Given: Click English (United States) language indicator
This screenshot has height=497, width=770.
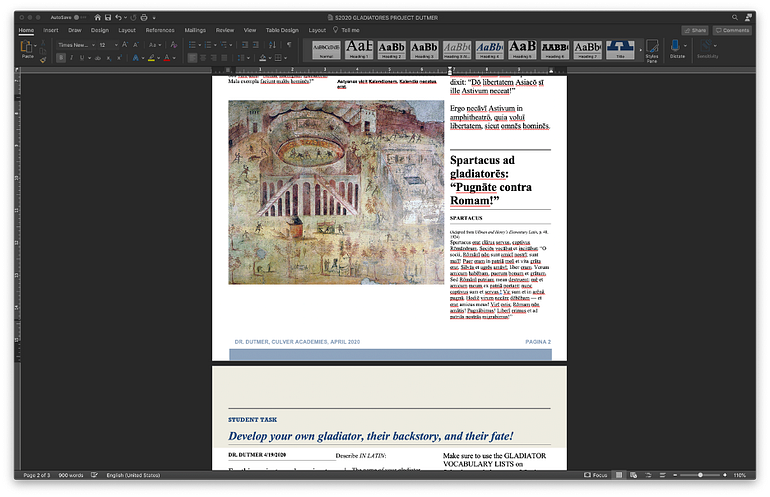Looking at the screenshot, I should [x=133, y=475].
